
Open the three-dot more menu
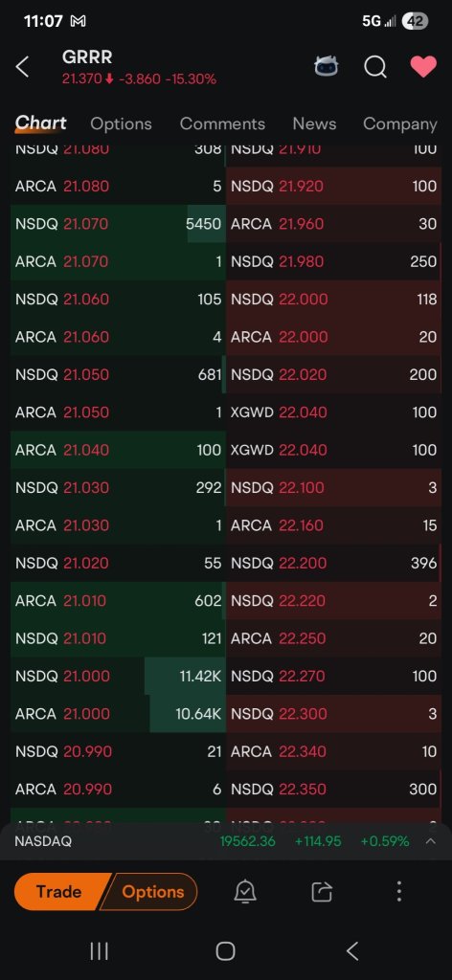tap(399, 891)
